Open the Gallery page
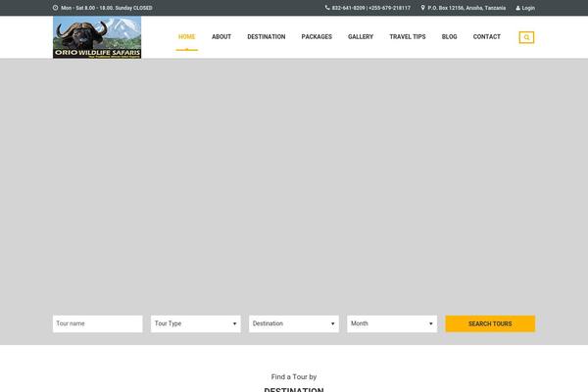 point(361,37)
